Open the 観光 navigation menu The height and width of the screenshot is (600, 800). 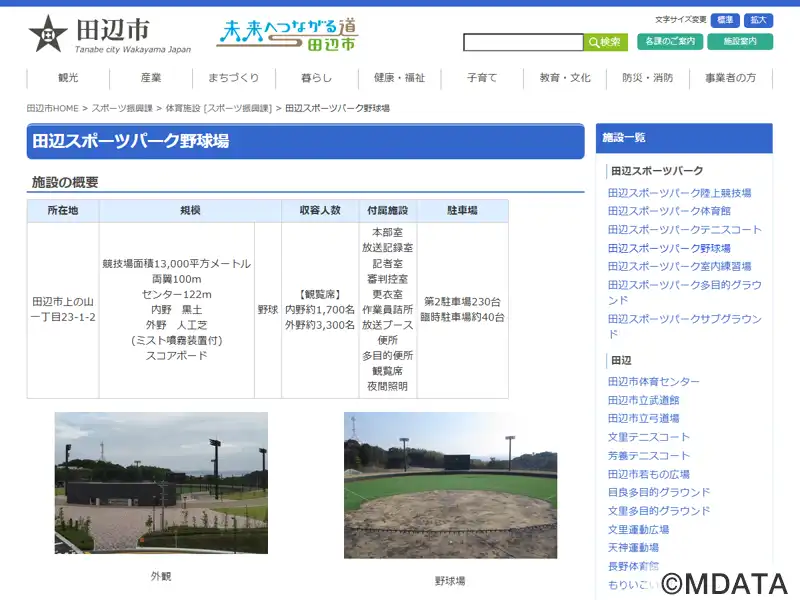click(68, 78)
